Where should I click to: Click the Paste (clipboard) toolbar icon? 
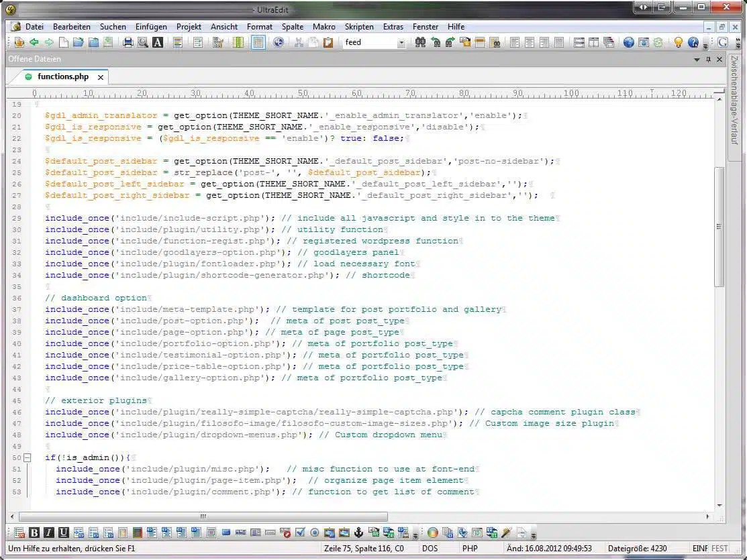[x=330, y=42]
